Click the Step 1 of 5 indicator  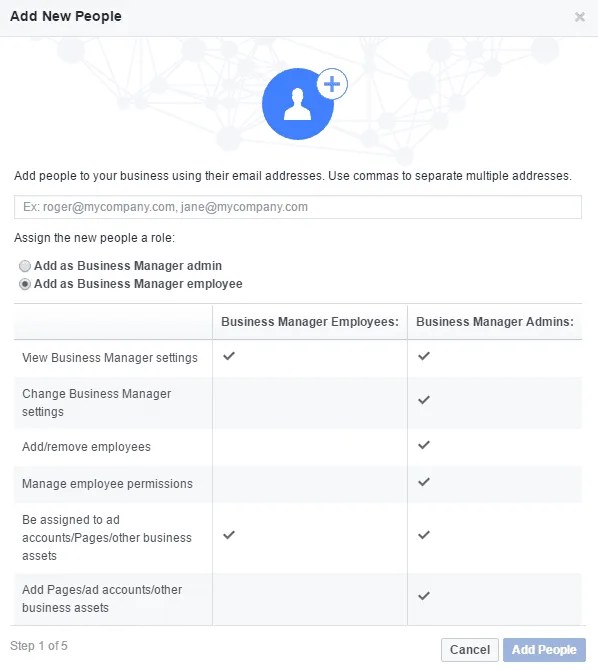click(39, 646)
